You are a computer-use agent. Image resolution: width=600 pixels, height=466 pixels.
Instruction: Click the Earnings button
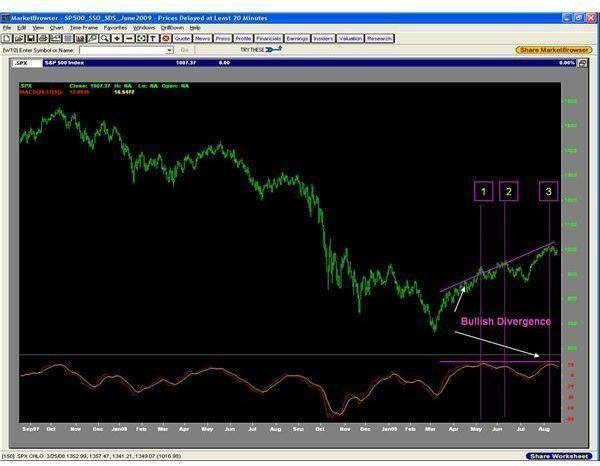click(x=297, y=38)
